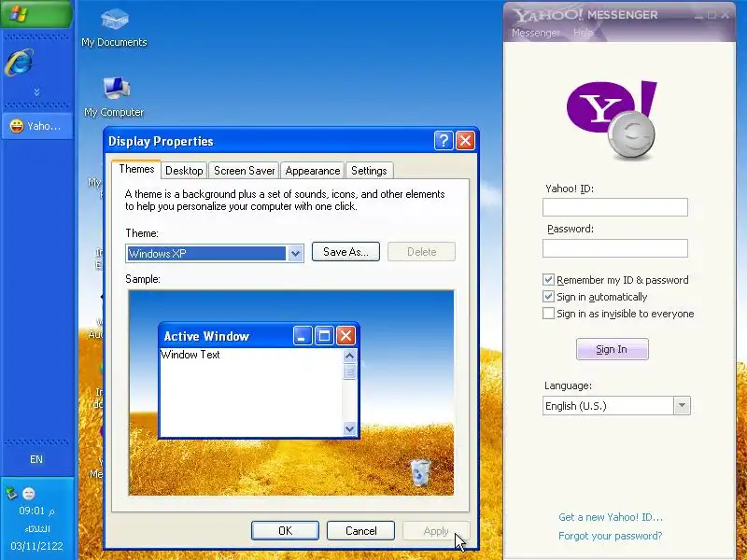Click the EN language bar indicator
Viewport: 747px width, 560px height.
tap(36, 459)
